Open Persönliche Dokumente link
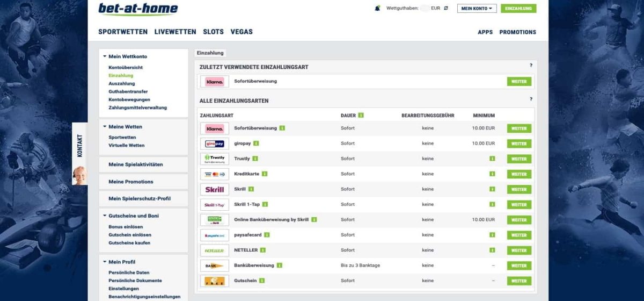Image resolution: width=644 pixels, height=301 pixels. tap(135, 281)
